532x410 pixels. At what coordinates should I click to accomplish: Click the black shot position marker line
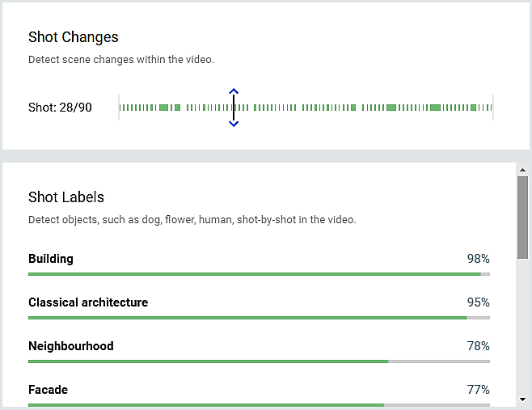[x=234, y=108]
